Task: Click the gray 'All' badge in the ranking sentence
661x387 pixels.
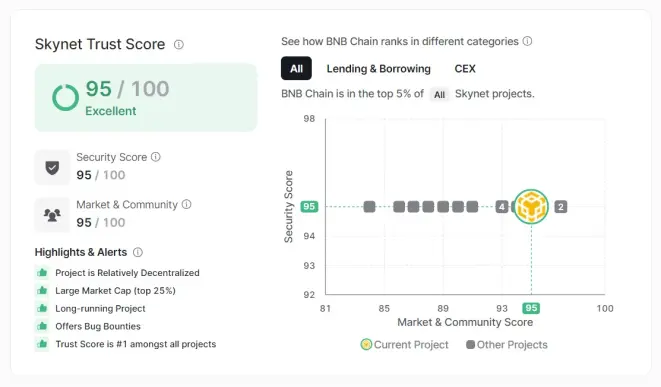Action: pyautogui.click(x=439, y=94)
